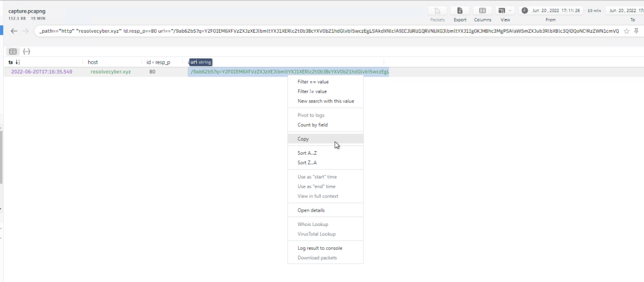The height and width of the screenshot is (282, 644).
Task: Open the Columns chooser icon
Action: click(482, 11)
